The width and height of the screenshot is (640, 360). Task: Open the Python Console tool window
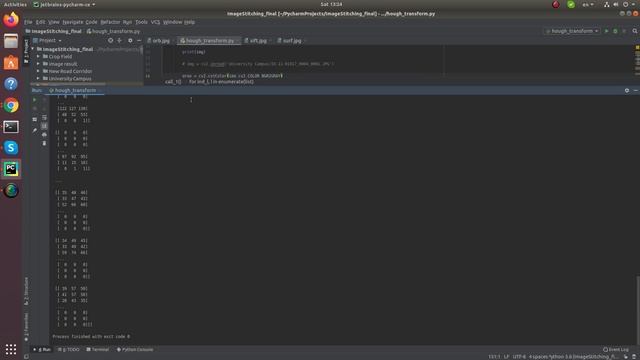pyautogui.click(x=135, y=349)
